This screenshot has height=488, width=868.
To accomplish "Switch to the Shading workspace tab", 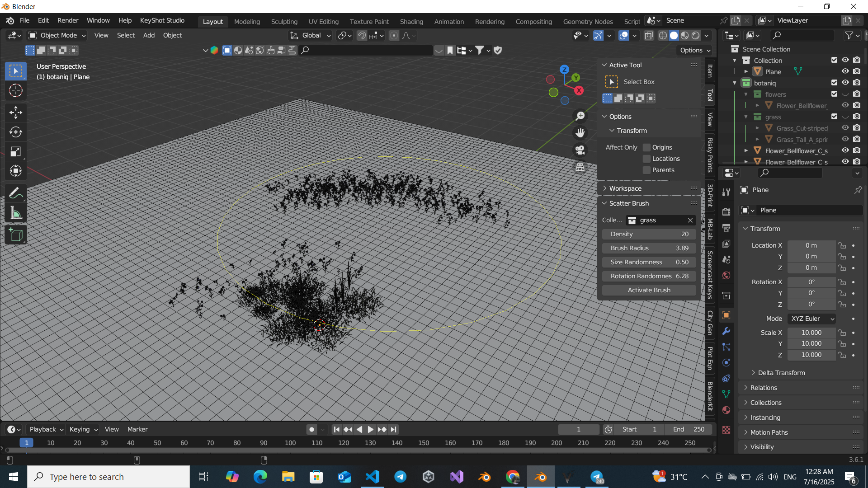I will pyautogui.click(x=411, y=21).
